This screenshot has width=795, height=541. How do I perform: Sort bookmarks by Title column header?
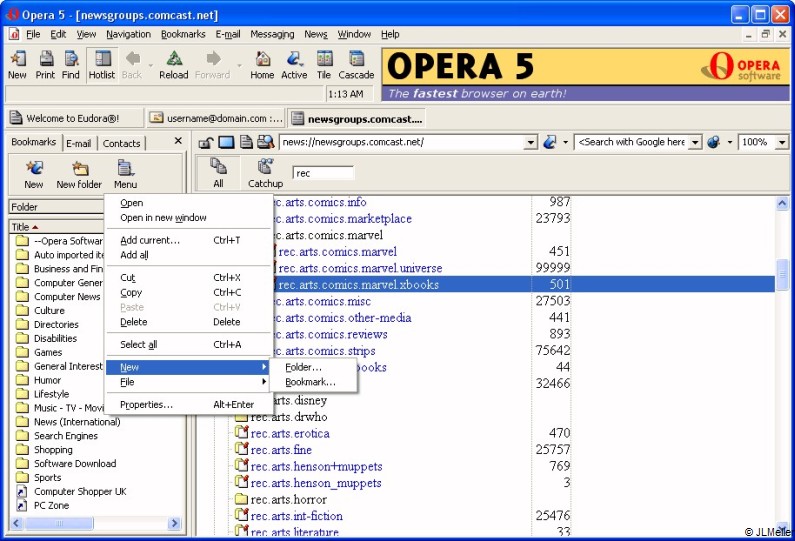pyautogui.click(x=57, y=227)
